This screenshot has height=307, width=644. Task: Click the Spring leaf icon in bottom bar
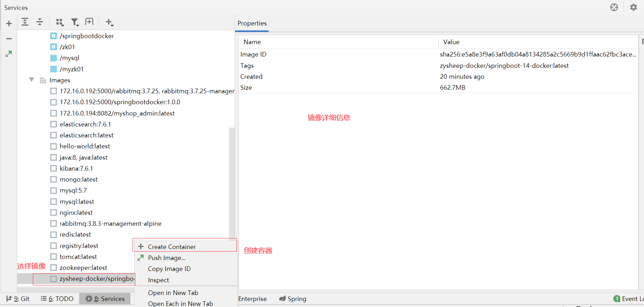[282, 299]
